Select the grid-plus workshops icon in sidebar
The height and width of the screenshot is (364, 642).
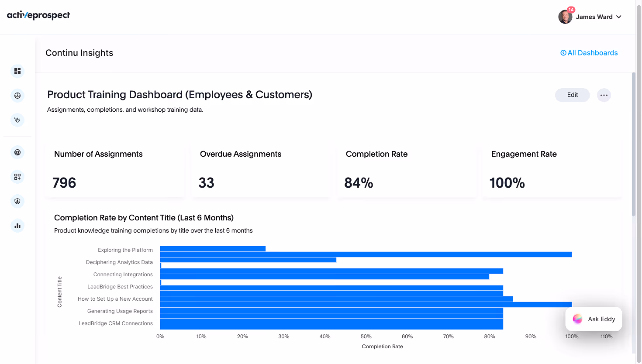click(x=17, y=177)
